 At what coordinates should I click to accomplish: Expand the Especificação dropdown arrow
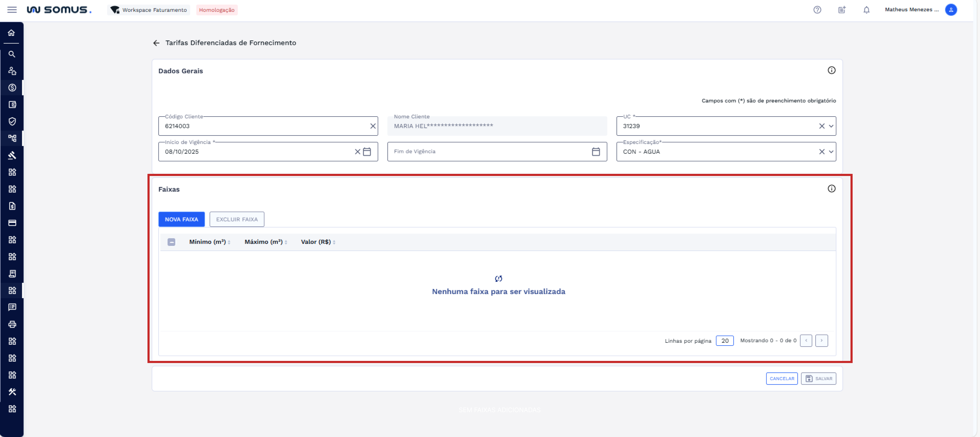[x=831, y=151]
